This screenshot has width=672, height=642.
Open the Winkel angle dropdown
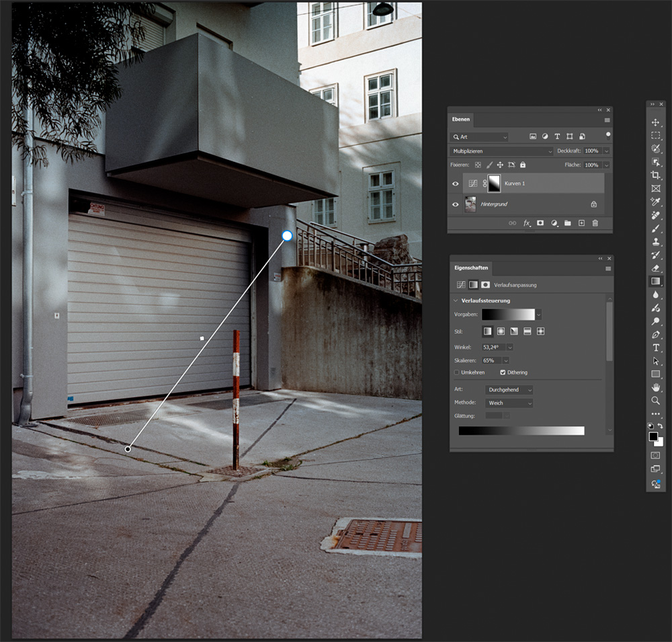[509, 348]
